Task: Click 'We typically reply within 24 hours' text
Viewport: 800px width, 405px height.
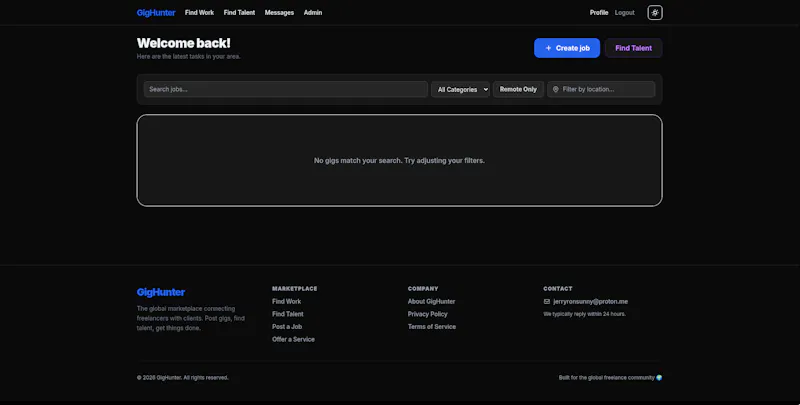Action: tap(585, 314)
